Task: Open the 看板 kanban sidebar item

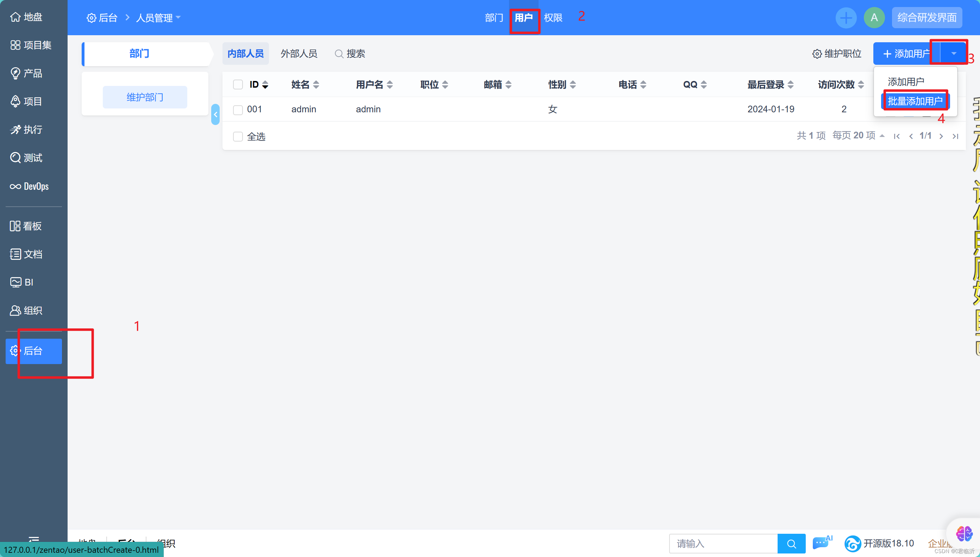Action: tap(26, 226)
